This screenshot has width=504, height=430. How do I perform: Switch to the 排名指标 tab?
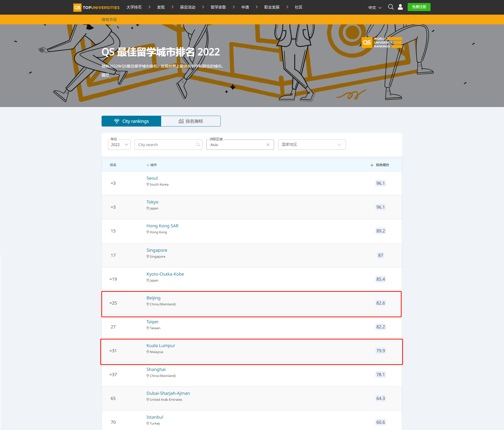point(191,121)
